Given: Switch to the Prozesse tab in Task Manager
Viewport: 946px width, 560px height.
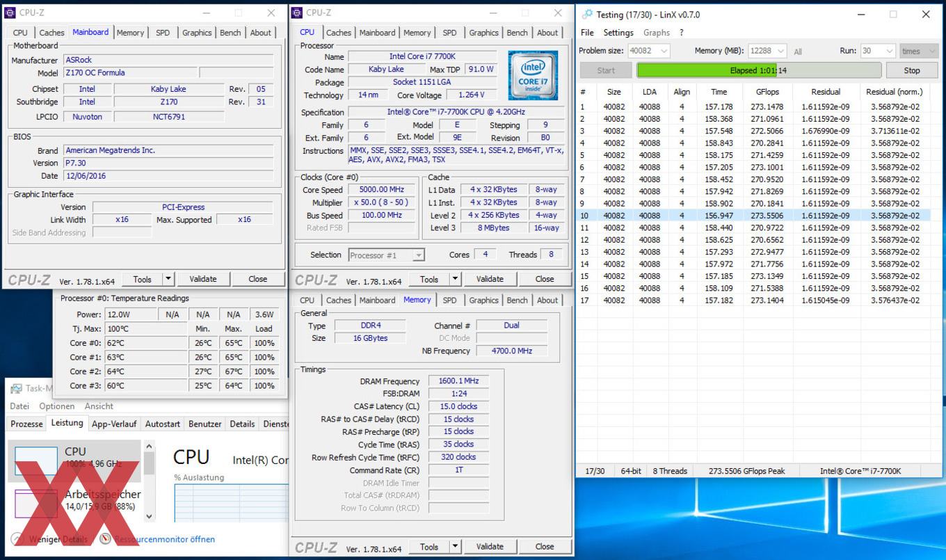Looking at the screenshot, I should click(x=26, y=424).
